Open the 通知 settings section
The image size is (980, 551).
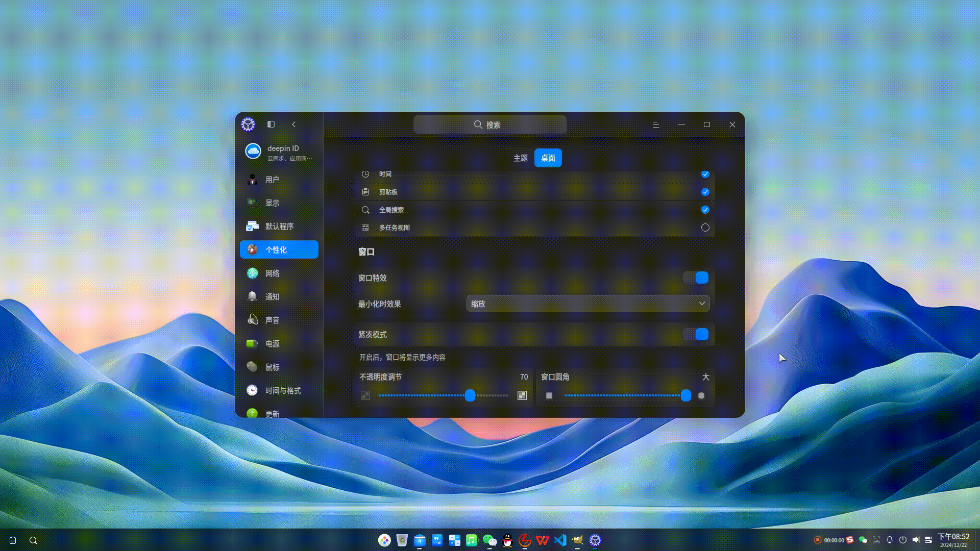(279, 296)
